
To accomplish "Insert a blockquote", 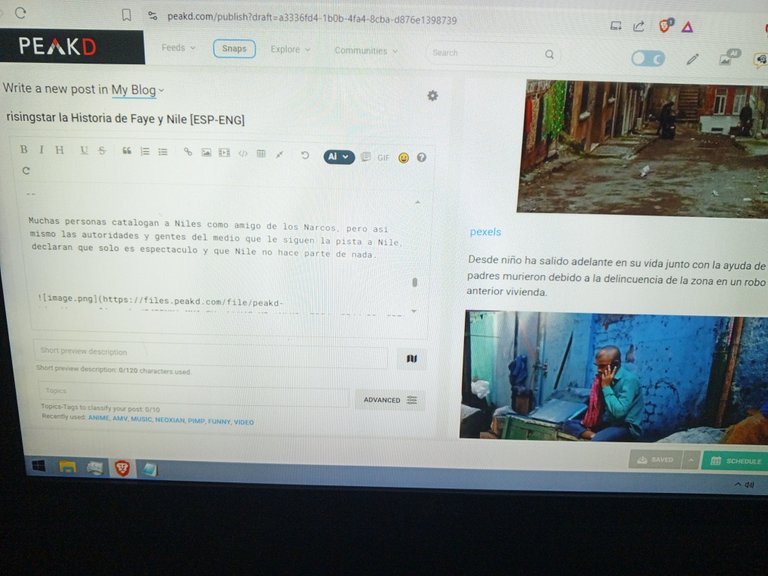I will tap(126, 151).
